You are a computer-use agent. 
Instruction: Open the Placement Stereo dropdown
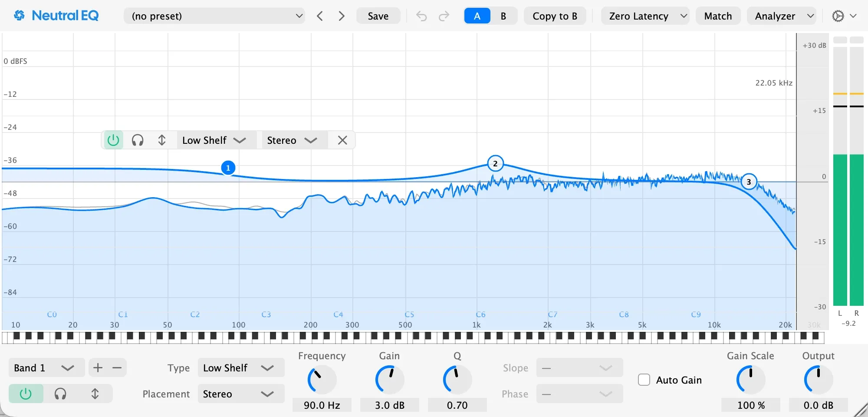click(x=241, y=394)
